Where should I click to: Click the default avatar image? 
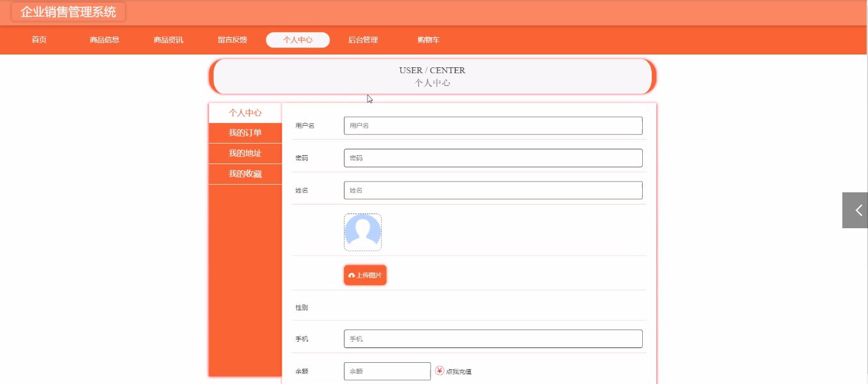pos(362,232)
